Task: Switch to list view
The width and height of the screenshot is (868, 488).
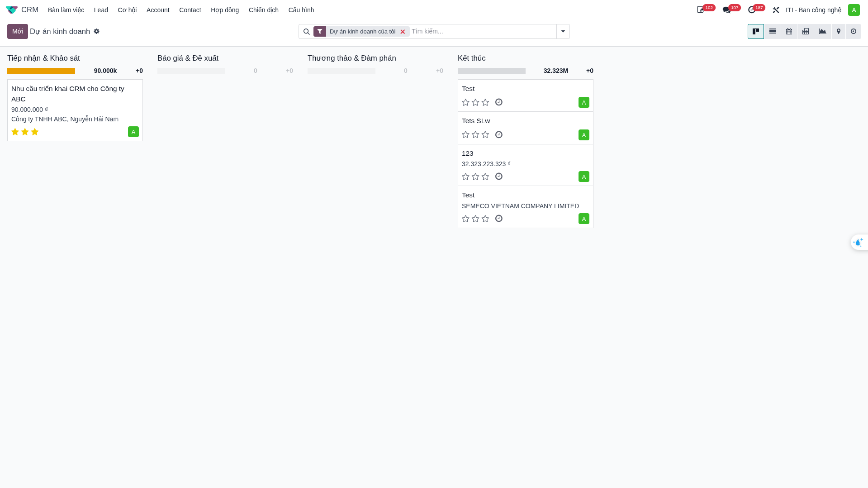Action: [772, 31]
